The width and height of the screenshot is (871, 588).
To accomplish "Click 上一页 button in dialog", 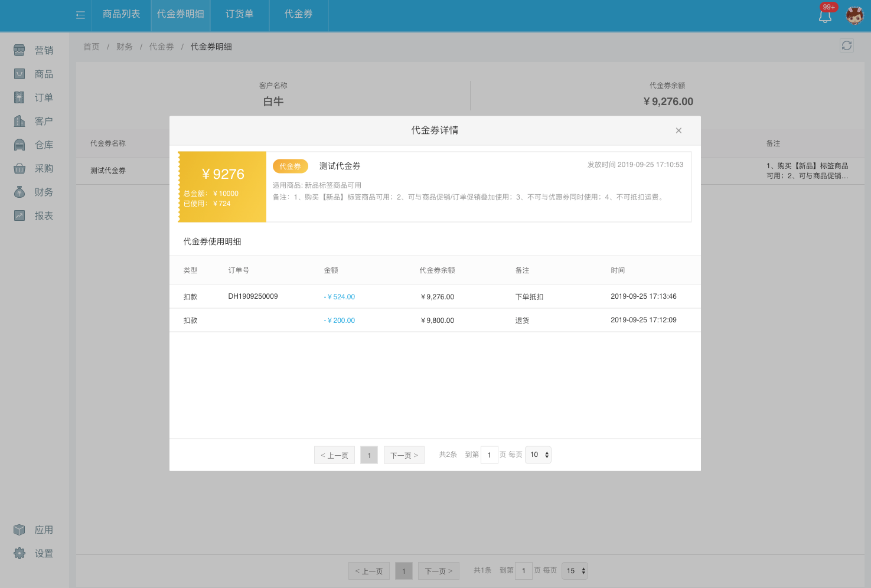I will coord(334,455).
